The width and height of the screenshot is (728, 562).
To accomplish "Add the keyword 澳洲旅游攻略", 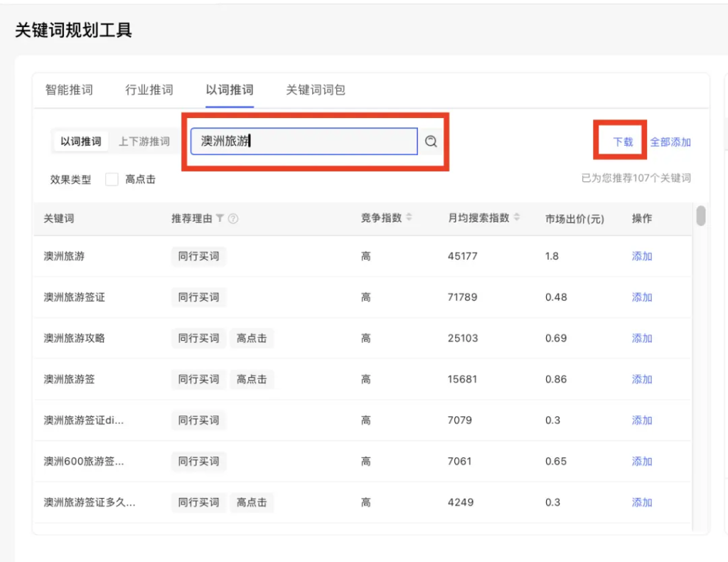I will pos(641,338).
